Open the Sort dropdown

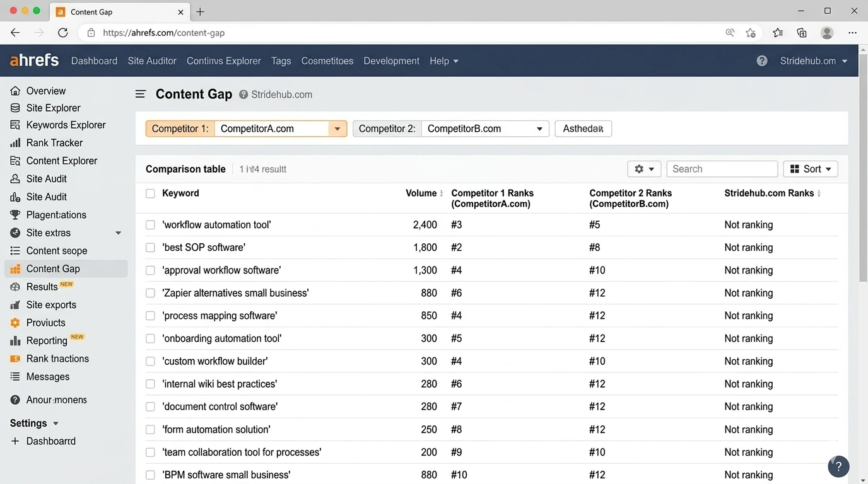811,169
